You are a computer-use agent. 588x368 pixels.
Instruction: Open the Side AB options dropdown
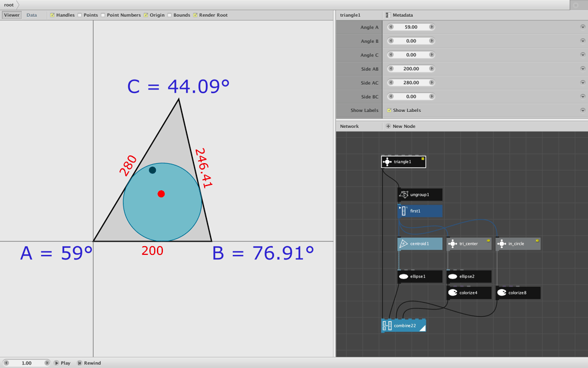click(x=583, y=69)
